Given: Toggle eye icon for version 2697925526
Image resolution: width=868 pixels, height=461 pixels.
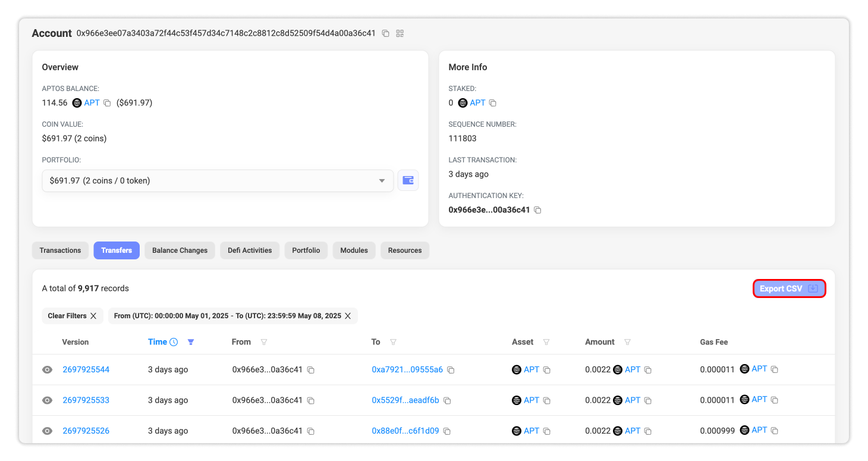Looking at the screenshot, I should (48, 431).
